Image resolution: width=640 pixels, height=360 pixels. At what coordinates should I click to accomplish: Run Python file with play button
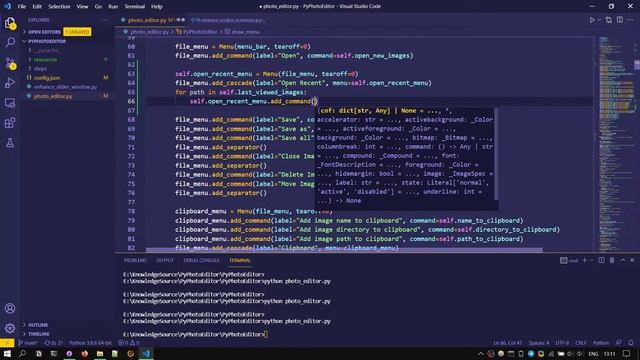pyautogui.click(x=592, y=20)
